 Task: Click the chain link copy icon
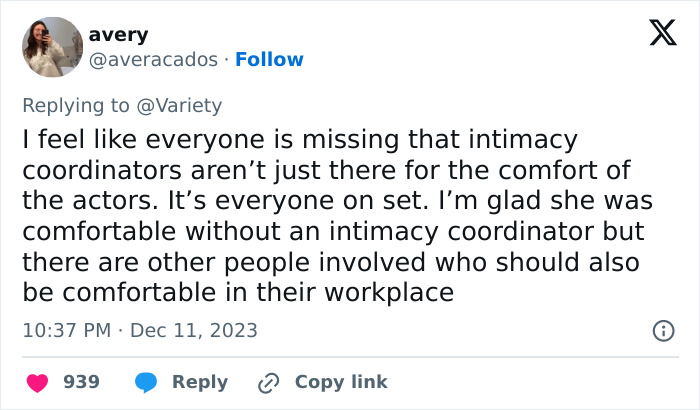[268, 382]
